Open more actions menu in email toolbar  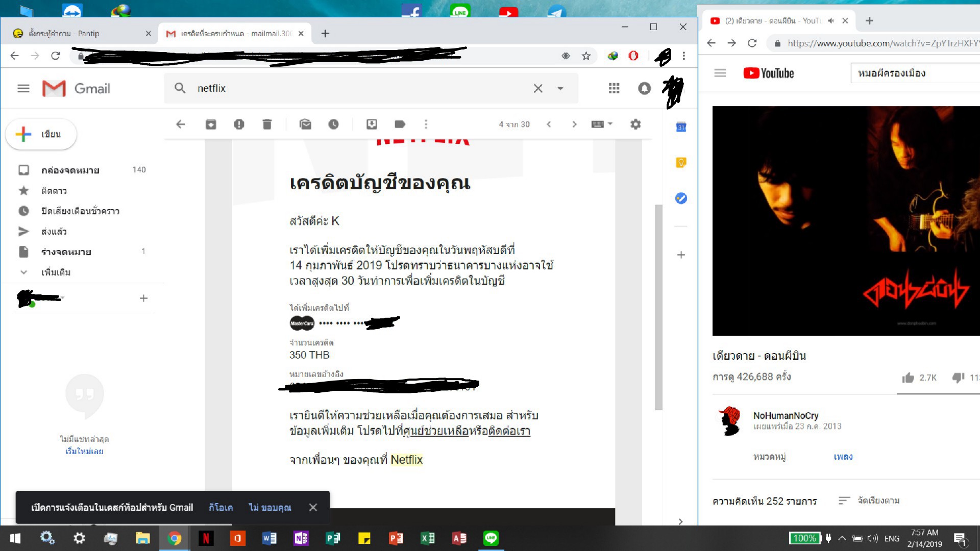[x=426, y=124]
